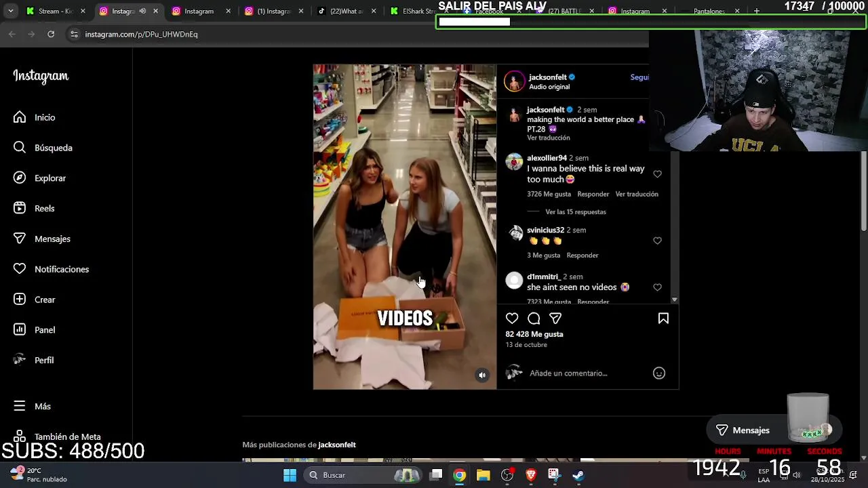Mute the active Instagram tab via speaker icon
The height and width of the screenshot is (488, 868).
[142, 11]
